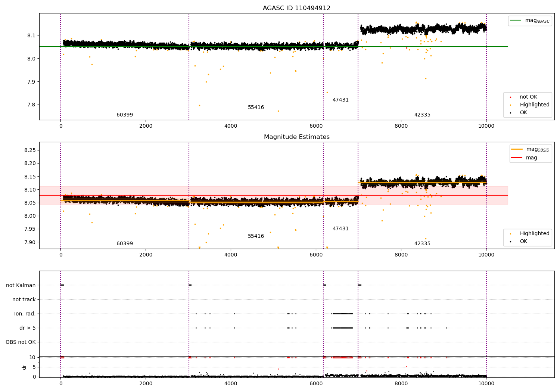This screenshot has height=392, width=560.
Task: Click the 'dr' axis label
Action: pos(24,367)
